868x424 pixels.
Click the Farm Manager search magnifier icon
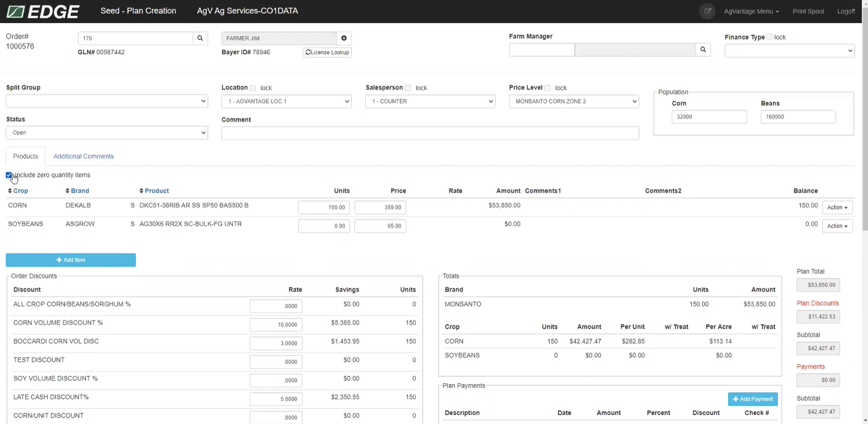click(703, 50)
